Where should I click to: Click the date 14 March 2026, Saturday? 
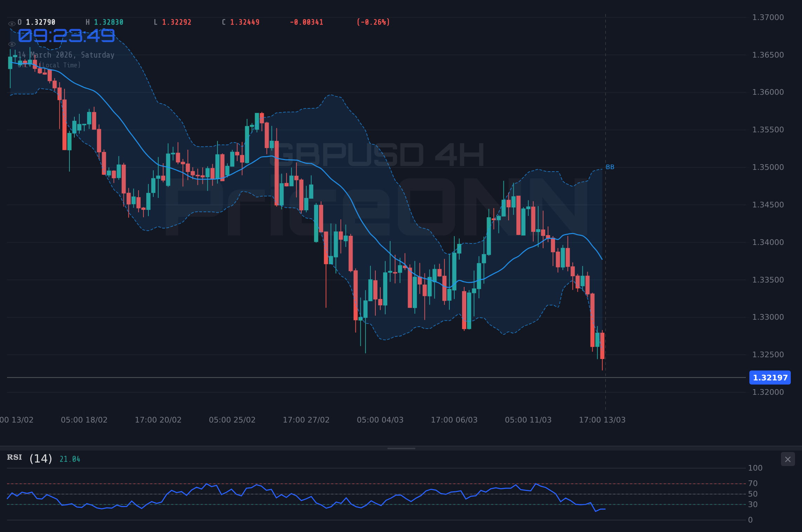tap(66, 55)
